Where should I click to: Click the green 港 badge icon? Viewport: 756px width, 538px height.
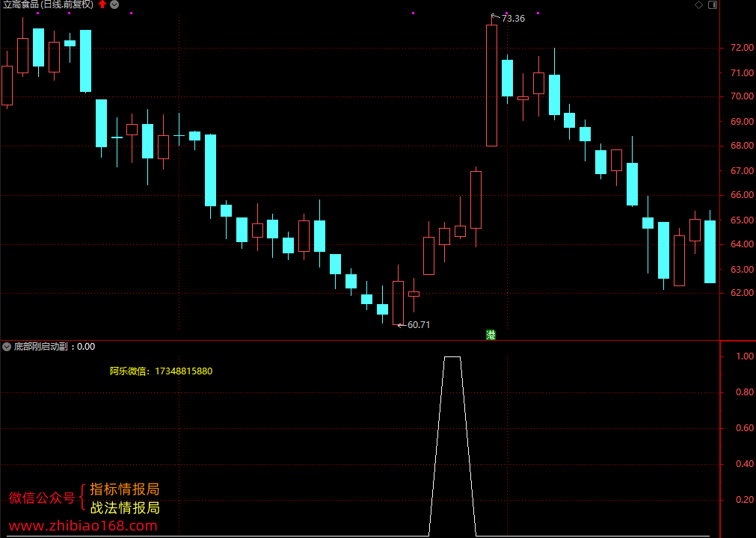tap(491, 335)
